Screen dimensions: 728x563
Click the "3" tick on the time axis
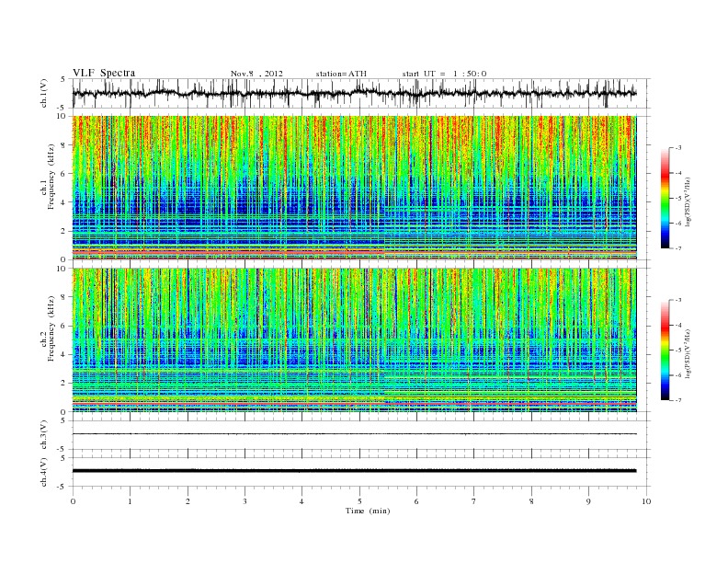pyautogui.click(x=245, y=501)
